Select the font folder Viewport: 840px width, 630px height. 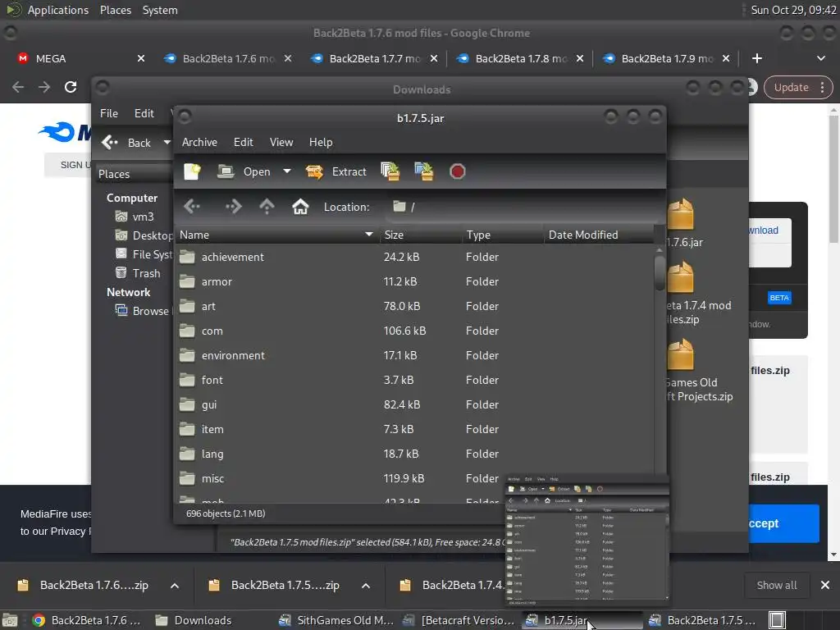tap(414, 381)
